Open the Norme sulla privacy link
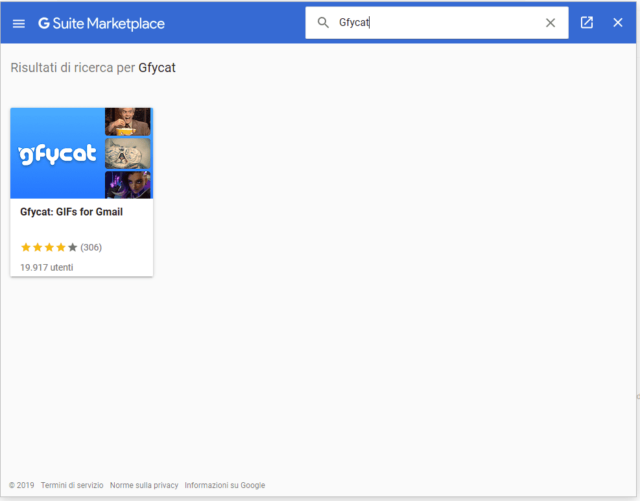The height and width of the screenshot is (501, 640). click(143, 485)
